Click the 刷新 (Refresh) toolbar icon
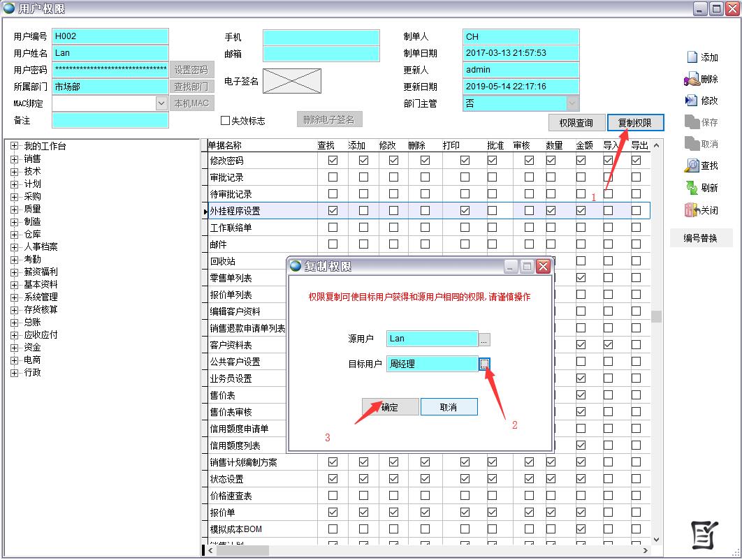Viewport: 742px width, 560px height. (692, 188)
